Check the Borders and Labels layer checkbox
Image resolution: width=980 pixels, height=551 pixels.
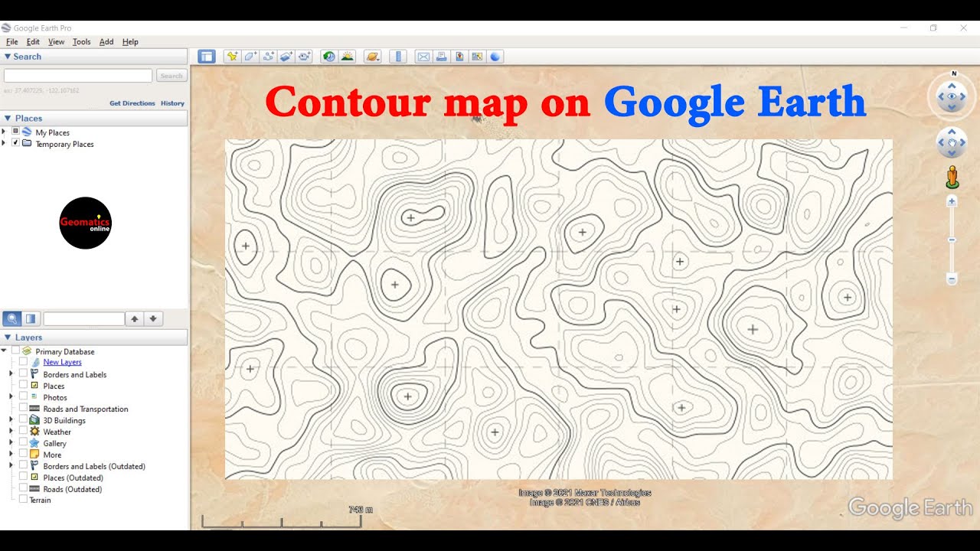23,374
